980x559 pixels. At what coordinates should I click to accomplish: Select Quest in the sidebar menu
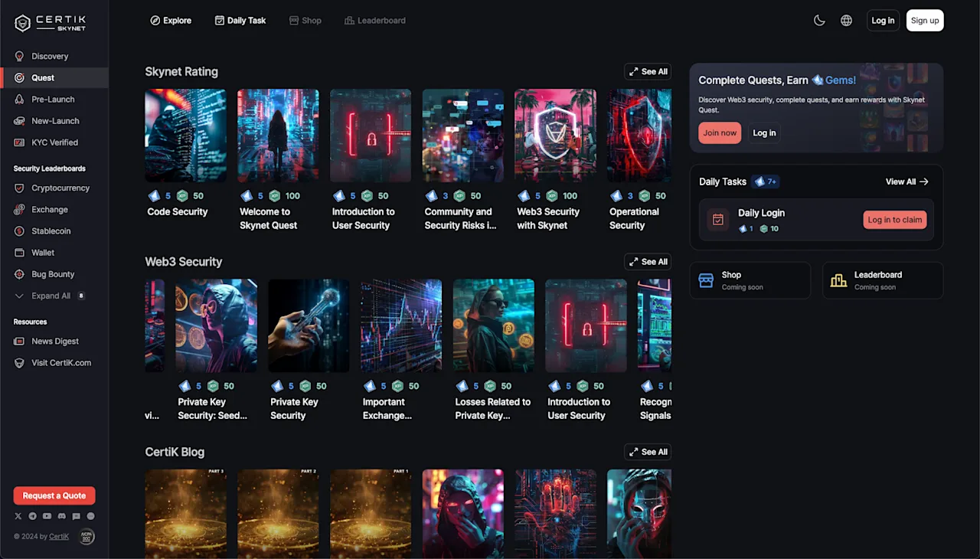point(54,77)
